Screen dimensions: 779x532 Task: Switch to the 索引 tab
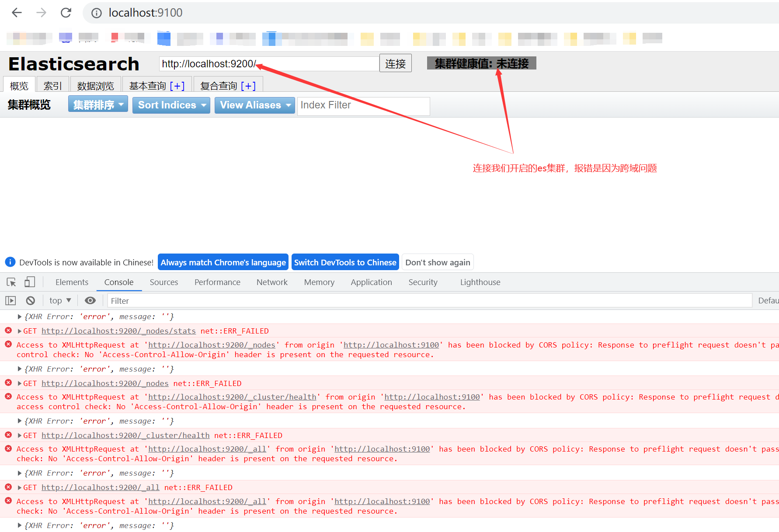[52, 85]
